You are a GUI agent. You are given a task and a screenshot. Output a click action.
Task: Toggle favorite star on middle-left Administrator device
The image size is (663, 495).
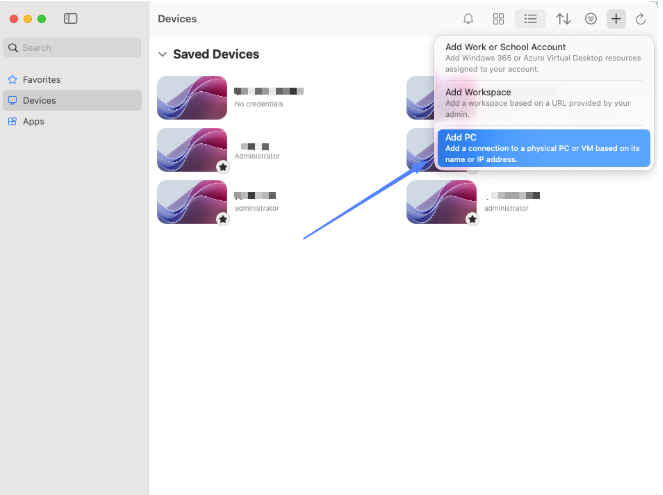point(223,167)
